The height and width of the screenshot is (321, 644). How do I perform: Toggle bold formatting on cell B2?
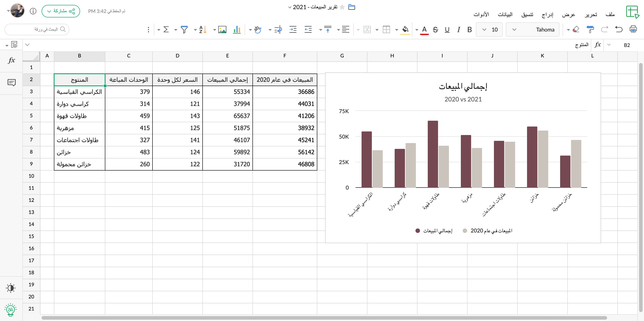pyautogui.click(x=469, y=29)
